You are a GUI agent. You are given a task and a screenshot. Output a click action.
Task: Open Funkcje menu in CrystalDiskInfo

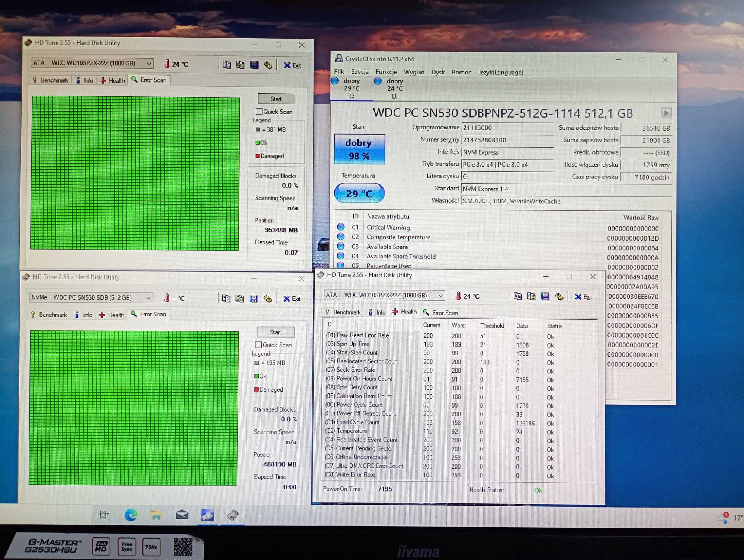pos(386,72)
